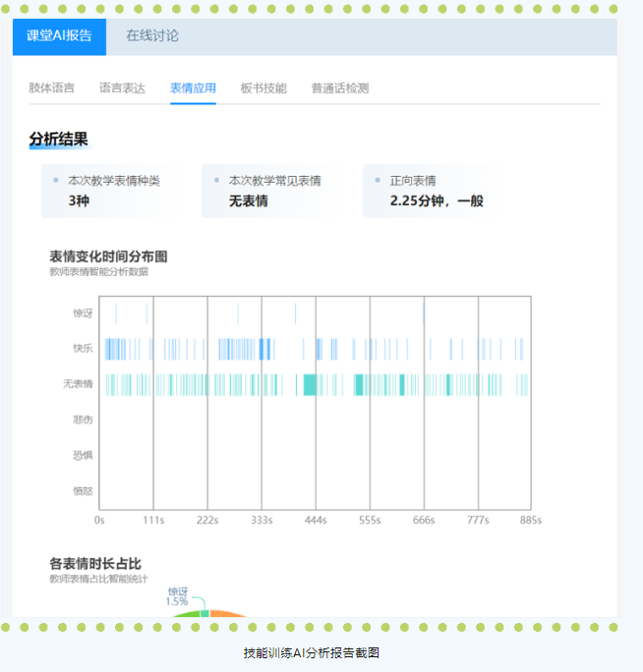Click the 惊讶 1.5% pie chart label

(x=177, y=596)
